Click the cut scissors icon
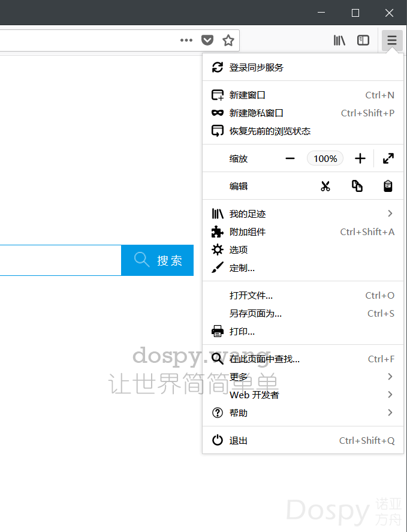Viewport: 407px width, 532px height. coord(325,186)
